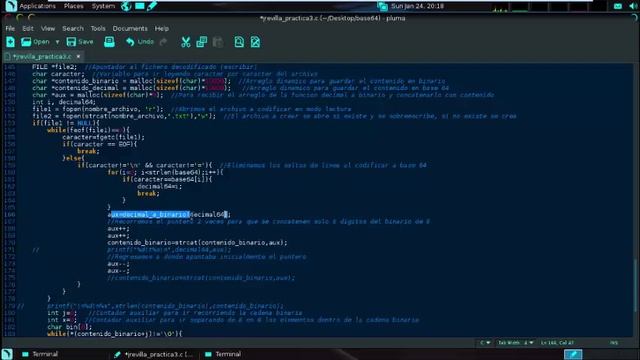Click the highlighted aux=decimal_a_binario line
Image resolution: width=640 pixels, height=360 pixels.
click(169, 214)
